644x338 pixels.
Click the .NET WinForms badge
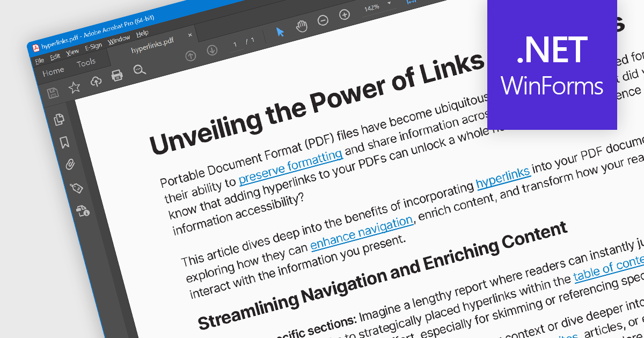tap(552, 65)
